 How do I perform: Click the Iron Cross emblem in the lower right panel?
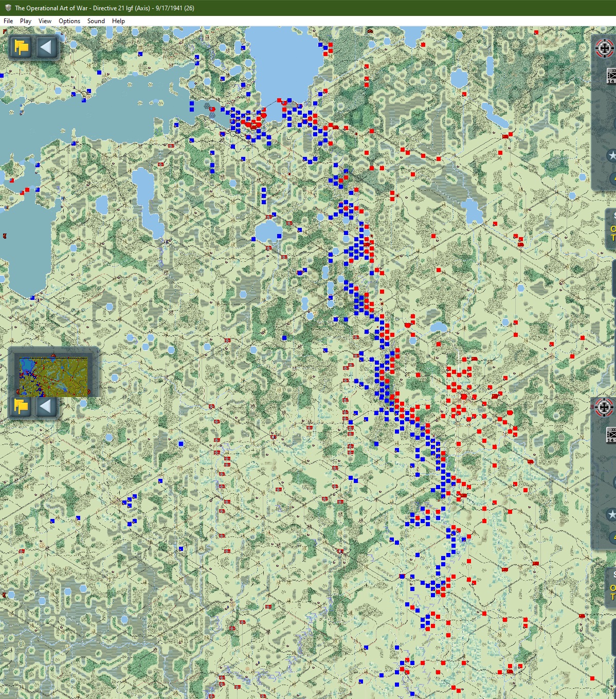coord(604,407)
